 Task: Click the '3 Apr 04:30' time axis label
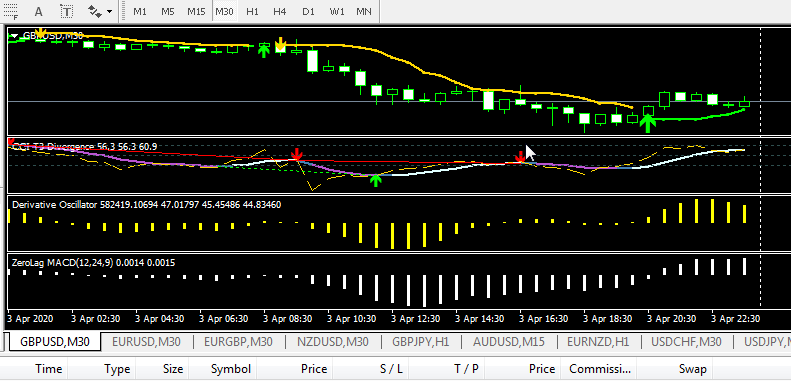[160, 319]
